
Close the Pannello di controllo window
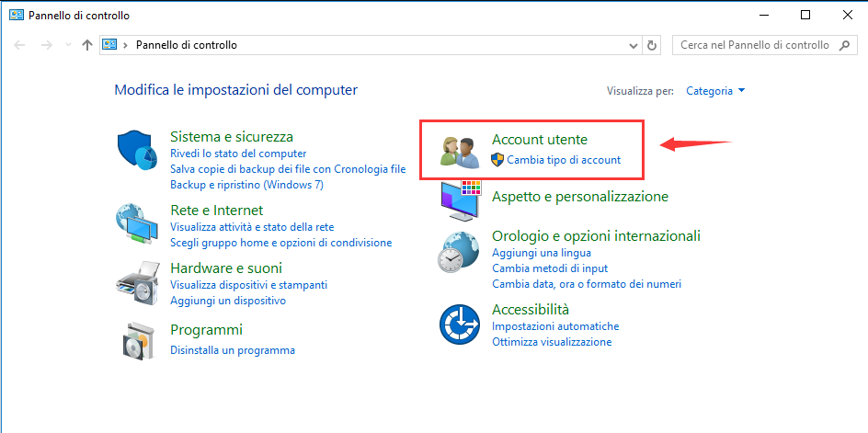click(848, 15)
